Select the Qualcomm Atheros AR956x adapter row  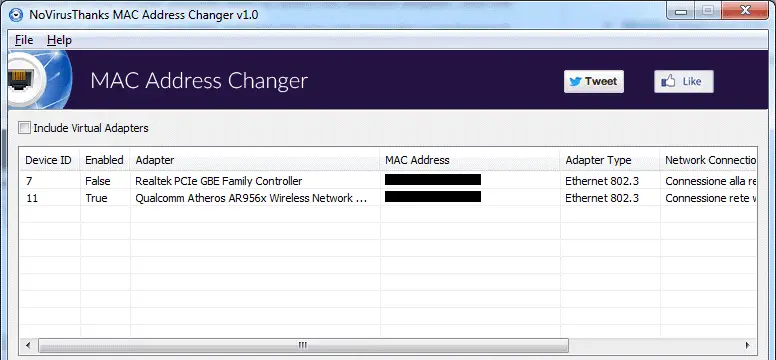[x=388, y=198]
